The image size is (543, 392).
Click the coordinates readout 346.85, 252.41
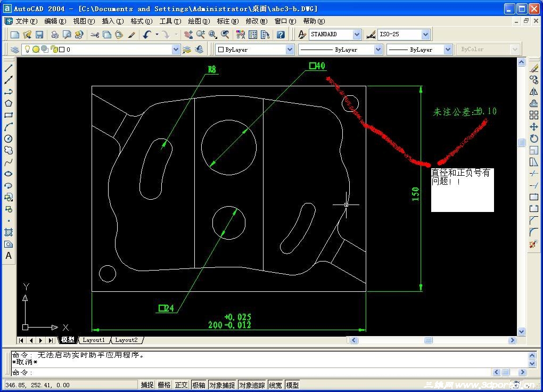[37, 385]
